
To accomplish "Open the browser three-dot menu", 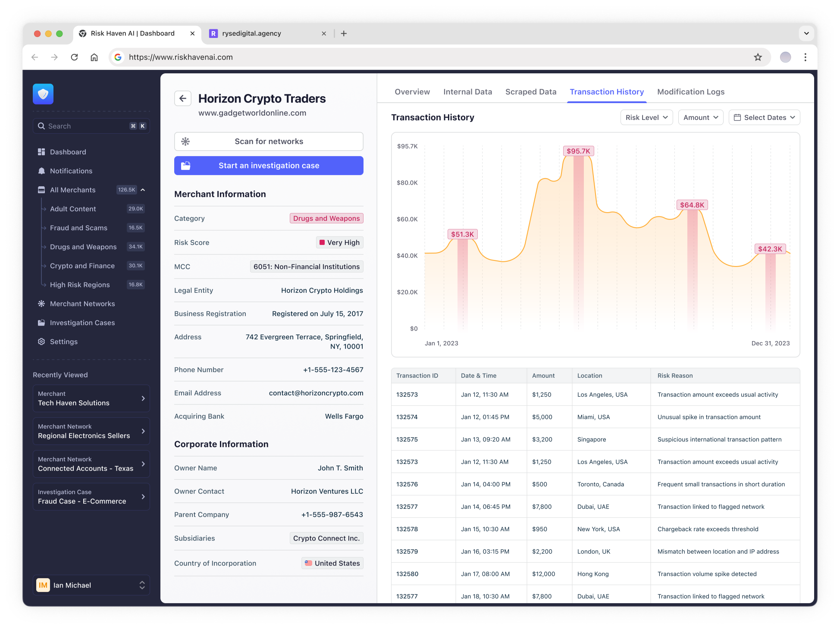I will (x=805, y=57).
